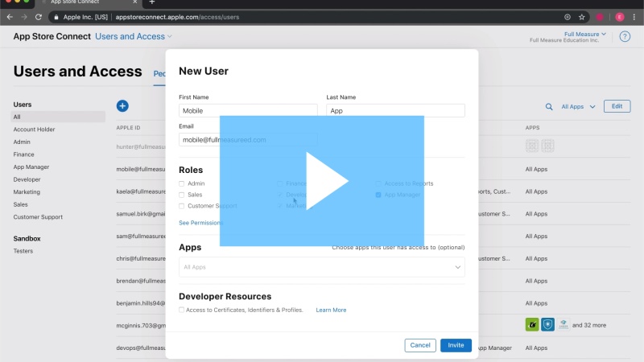Filter by Account Holder
The height and width of the screenshot is (362, 644).
click(34, 130)
